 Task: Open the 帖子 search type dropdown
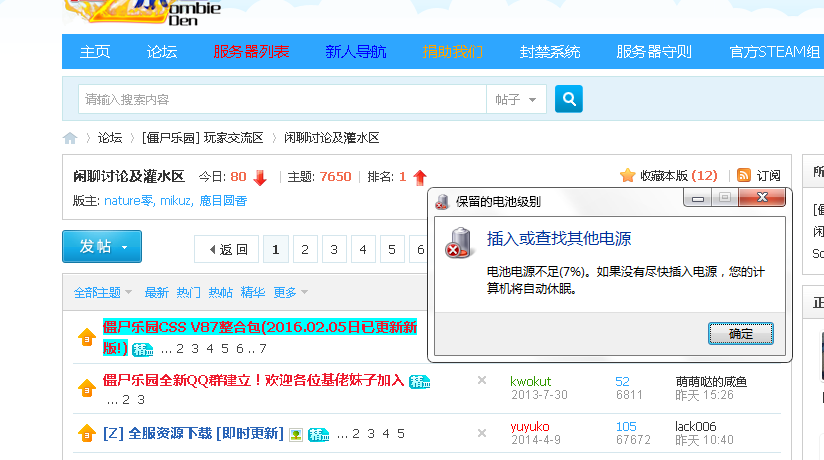click(x=516, y=100)
